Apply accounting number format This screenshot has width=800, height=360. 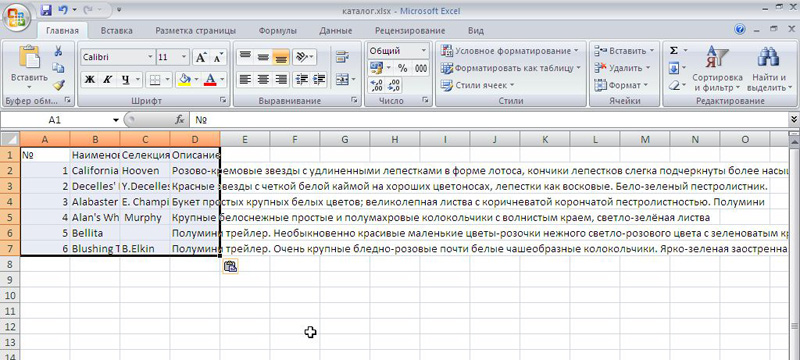click(x=376, y=68)
